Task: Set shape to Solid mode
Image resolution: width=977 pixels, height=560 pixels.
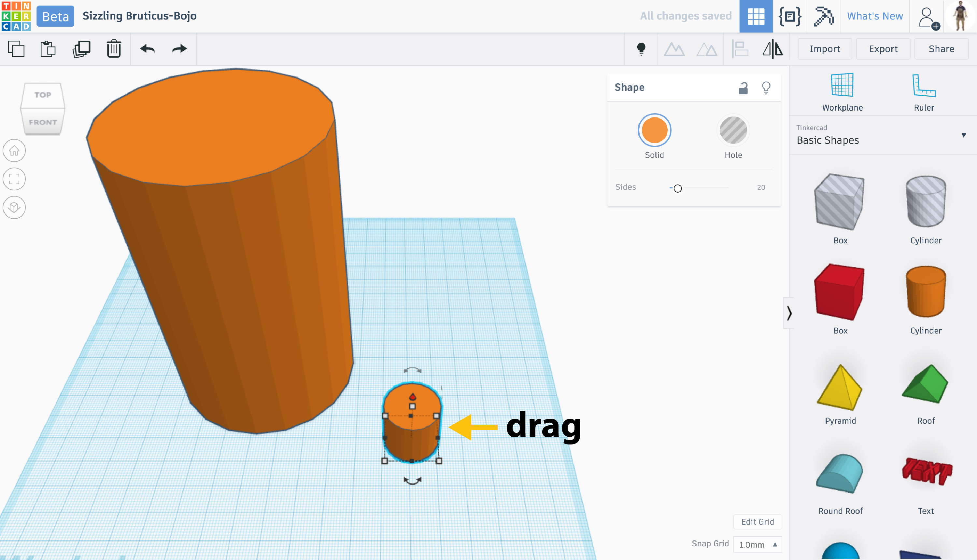Action: (x=654, y=131)
